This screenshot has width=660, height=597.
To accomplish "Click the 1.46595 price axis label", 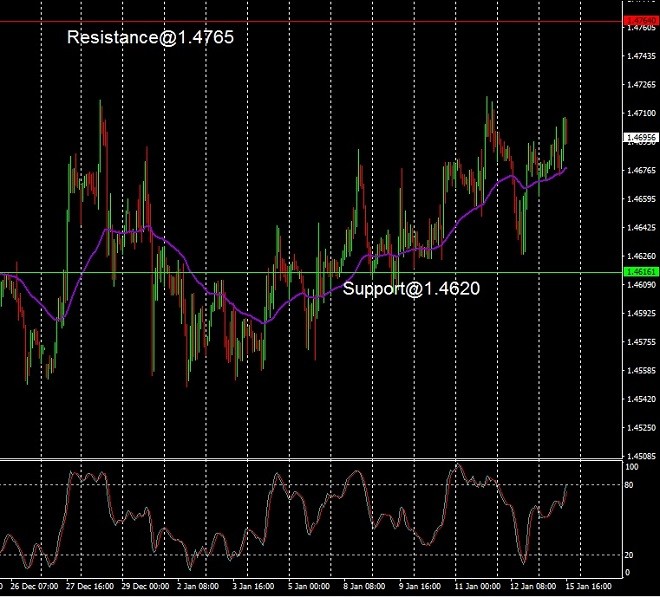I will (641, 199).
